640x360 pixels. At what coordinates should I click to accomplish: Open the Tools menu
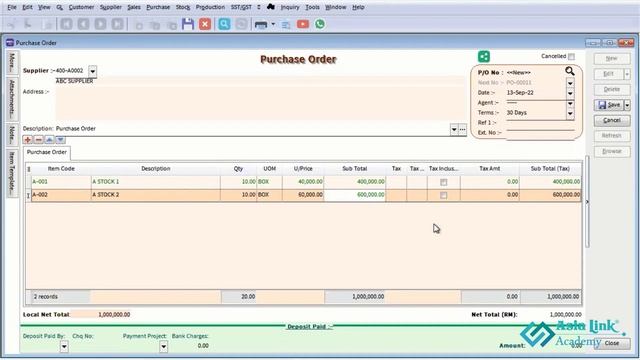(x=312, y=7)
